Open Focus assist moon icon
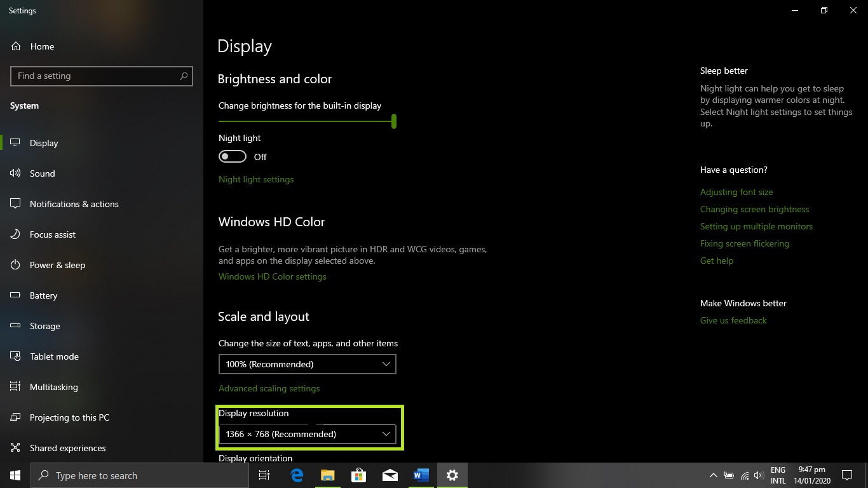868x488 pixels. [16, 234]
